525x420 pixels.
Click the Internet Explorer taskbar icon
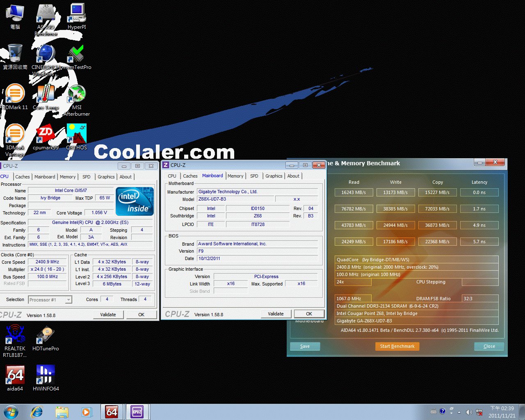(x=37, y=412)
